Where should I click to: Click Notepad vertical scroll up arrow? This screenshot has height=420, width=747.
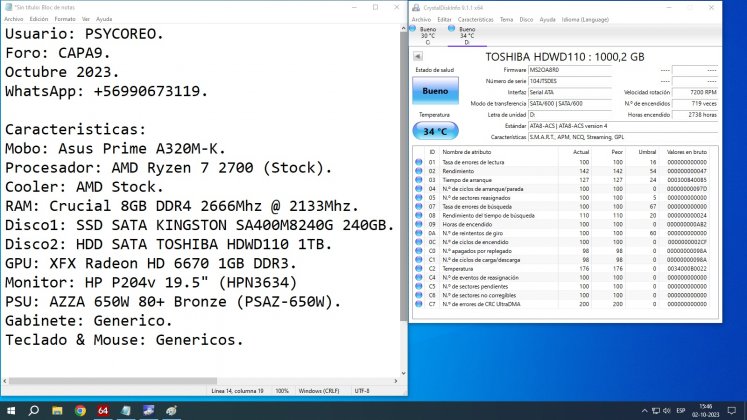click(x=404, y=29)
